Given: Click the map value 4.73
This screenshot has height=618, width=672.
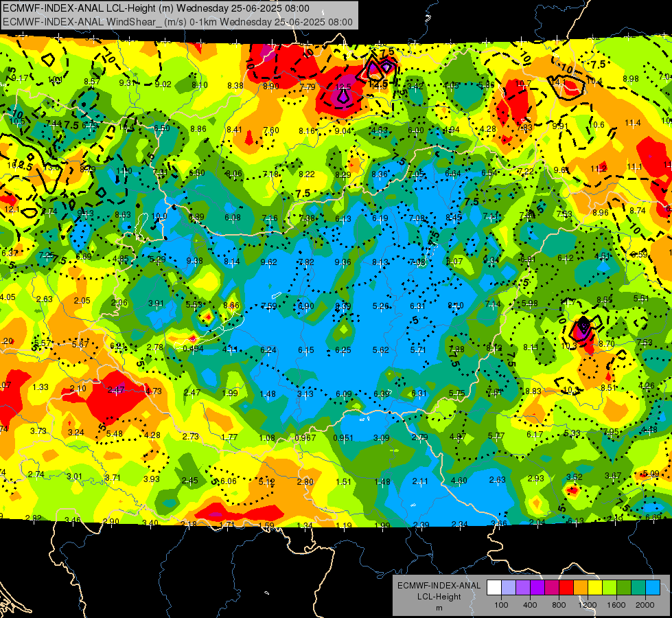Looking at the screenshot, I should [x=154, y=391].
